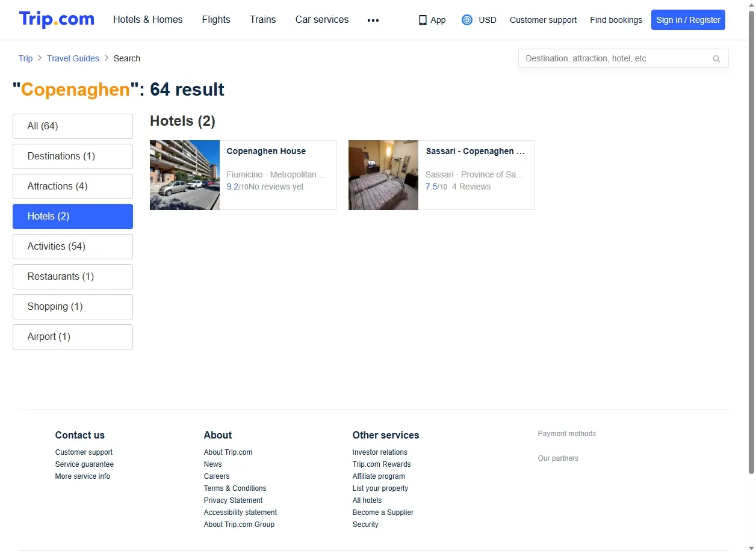756x554 pixels.
Task: Open Trip.com Rewards link
Action: 382,464
